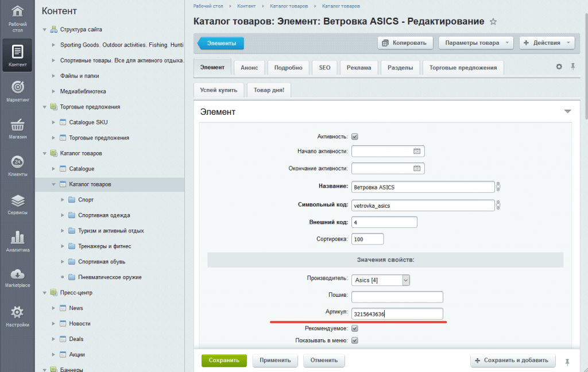
Task: Expand Туризм и активный отдых folder
Action: [62, 231]
